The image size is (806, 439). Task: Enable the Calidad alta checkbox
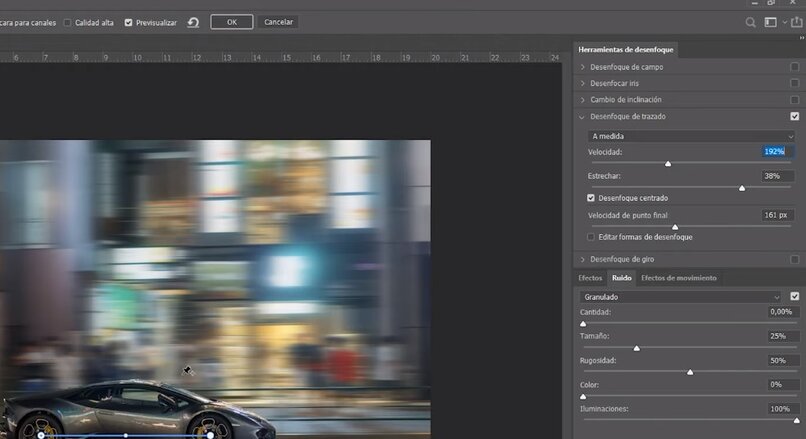[x=66, y=22]
